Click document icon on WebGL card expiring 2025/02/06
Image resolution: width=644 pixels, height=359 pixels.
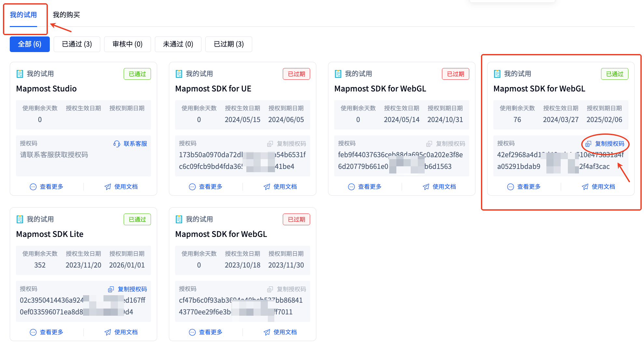[x=497, y=74]
